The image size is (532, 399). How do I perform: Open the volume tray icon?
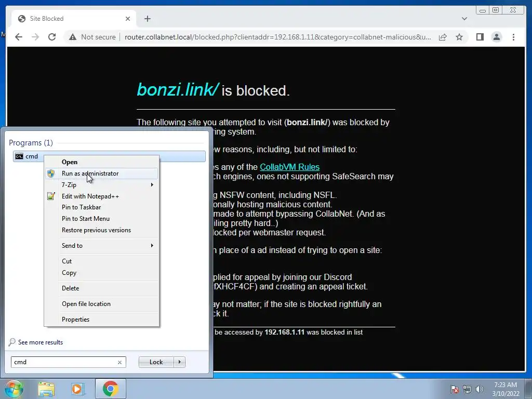click(479, 389)
